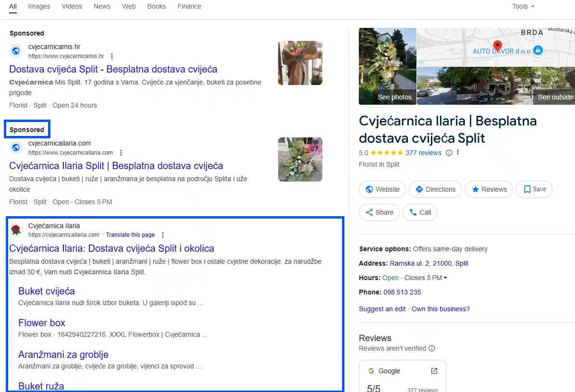This screenshot has width=575, height=392.
Task: Expand opening hours next to Closes 5 PM
Action: 445,278
